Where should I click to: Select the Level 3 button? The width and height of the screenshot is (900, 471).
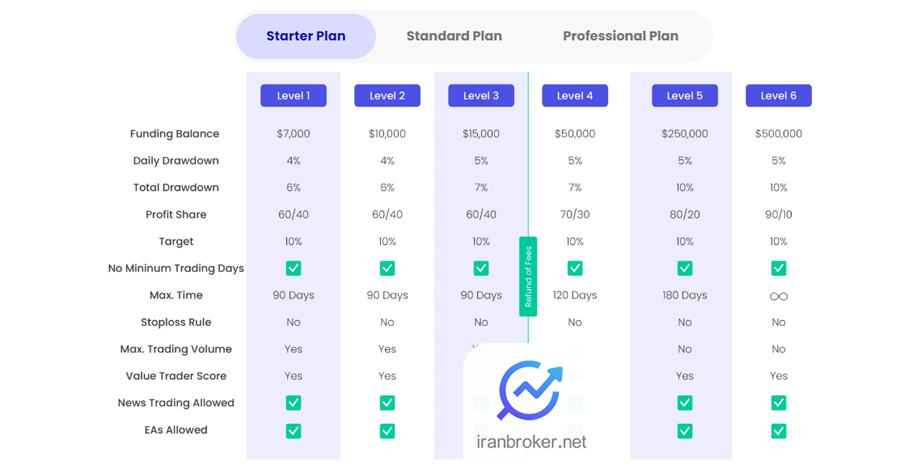(x=481, y=96)
